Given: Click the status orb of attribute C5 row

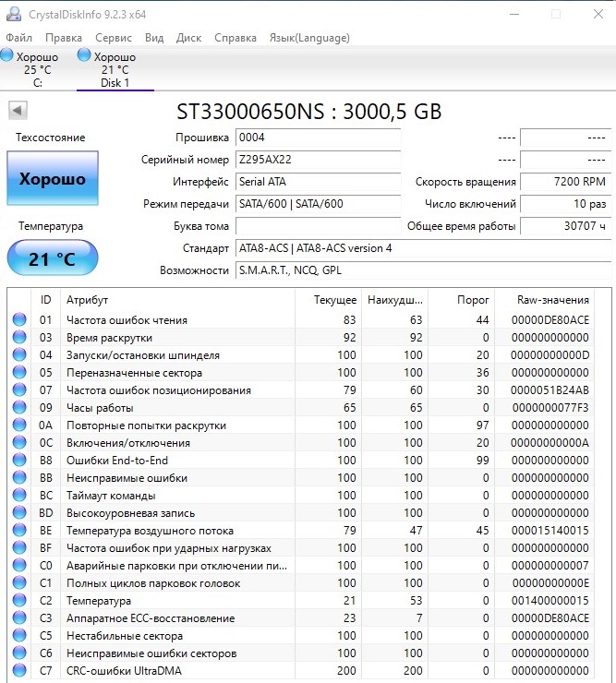Looking at the screenshot, I should click(19, 635).
